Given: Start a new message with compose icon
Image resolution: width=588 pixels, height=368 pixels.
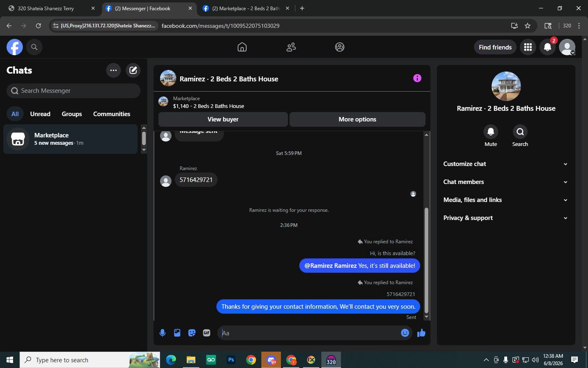Looking at the screenshot, I should [x=133, y=70].
